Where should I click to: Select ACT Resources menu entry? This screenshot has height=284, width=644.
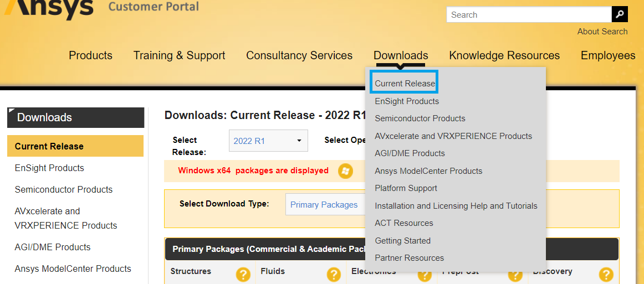pyautogui.click(x=403, y=223)
